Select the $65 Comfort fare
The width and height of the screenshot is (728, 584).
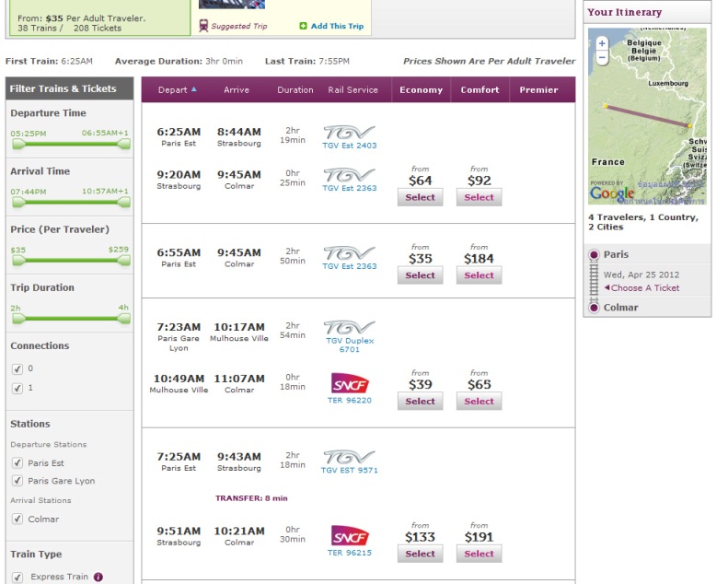click(480, 401)
